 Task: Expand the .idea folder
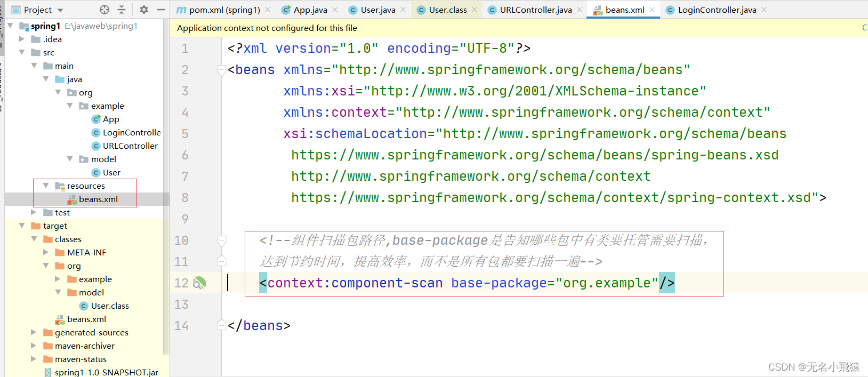(x=22, y=39)
